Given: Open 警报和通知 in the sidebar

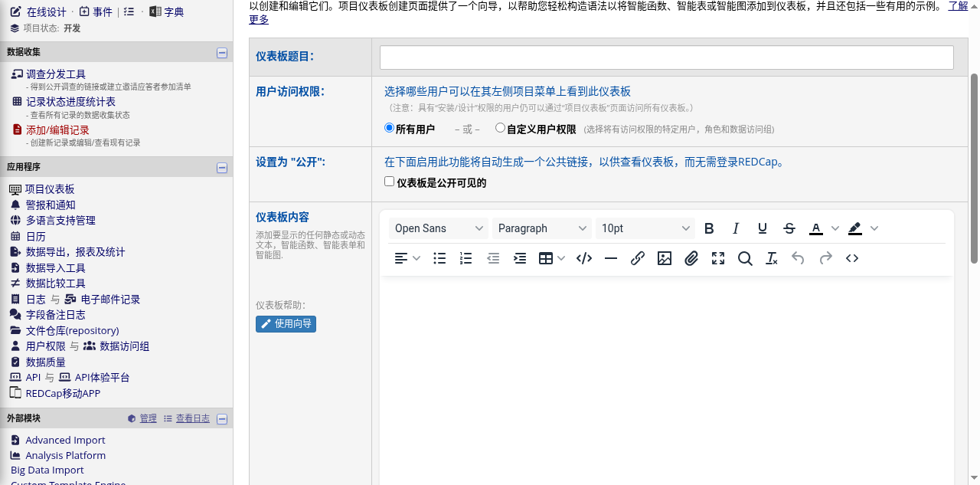Looking at the screenshot, I should 51,205.
